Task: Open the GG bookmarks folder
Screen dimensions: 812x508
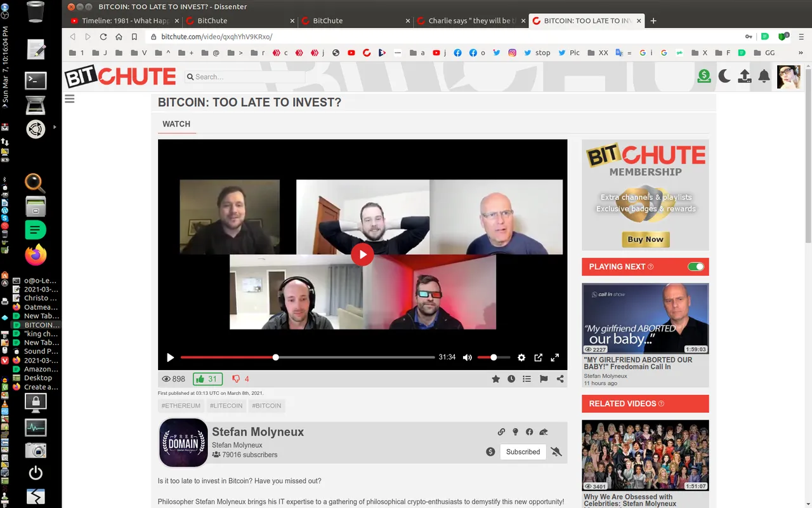Action: coord(763,53)
